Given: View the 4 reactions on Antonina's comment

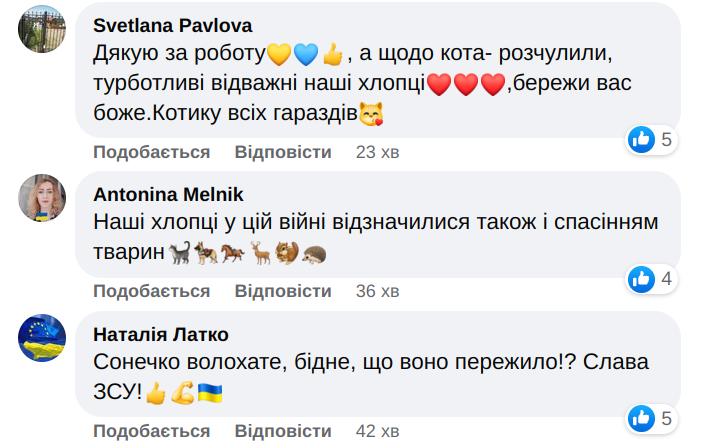Looking at the screenshot, I should (x=667, y=279).
